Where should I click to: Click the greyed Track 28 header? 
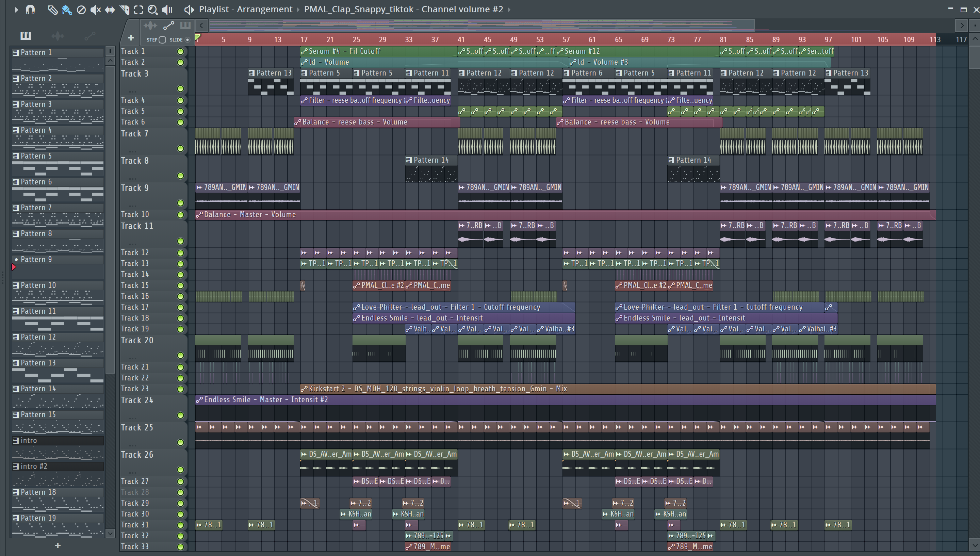pos(134,492)
